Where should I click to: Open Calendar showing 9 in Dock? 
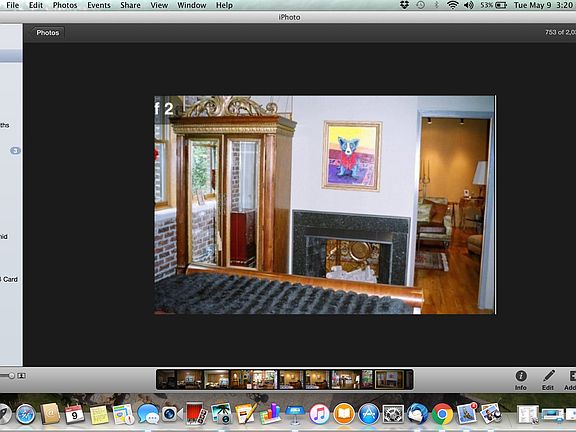(75, 414)
